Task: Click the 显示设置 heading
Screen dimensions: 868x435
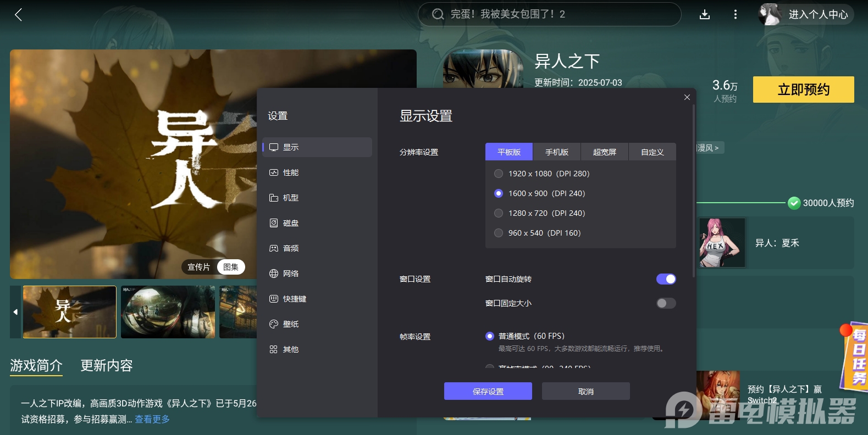Action: coord(426,116)
